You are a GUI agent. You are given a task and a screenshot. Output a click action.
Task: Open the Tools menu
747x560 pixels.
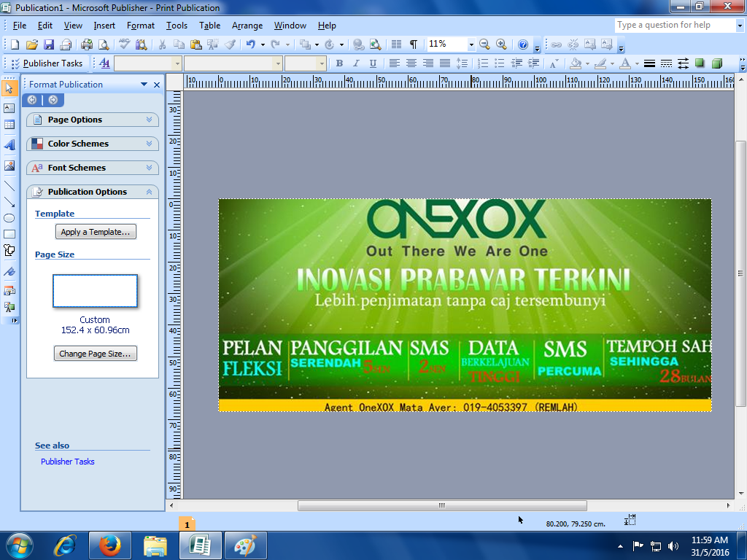point(177,26)
